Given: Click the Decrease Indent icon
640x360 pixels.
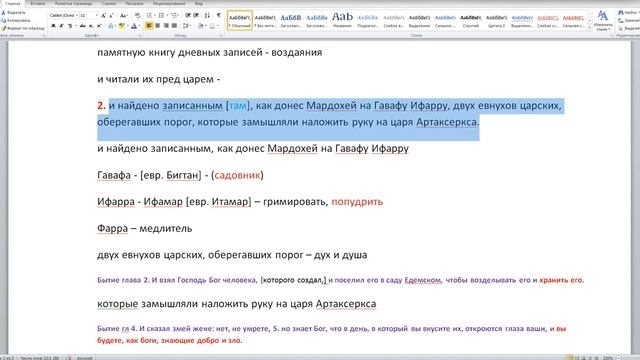Looking at the screenshot, I should [188, 16].
